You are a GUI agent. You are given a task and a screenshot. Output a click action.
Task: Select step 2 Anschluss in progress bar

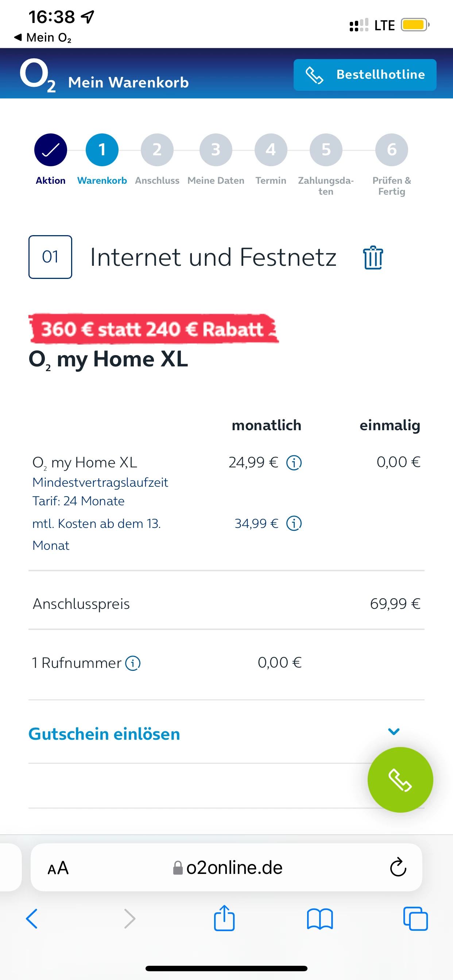(x=157, y=150)
